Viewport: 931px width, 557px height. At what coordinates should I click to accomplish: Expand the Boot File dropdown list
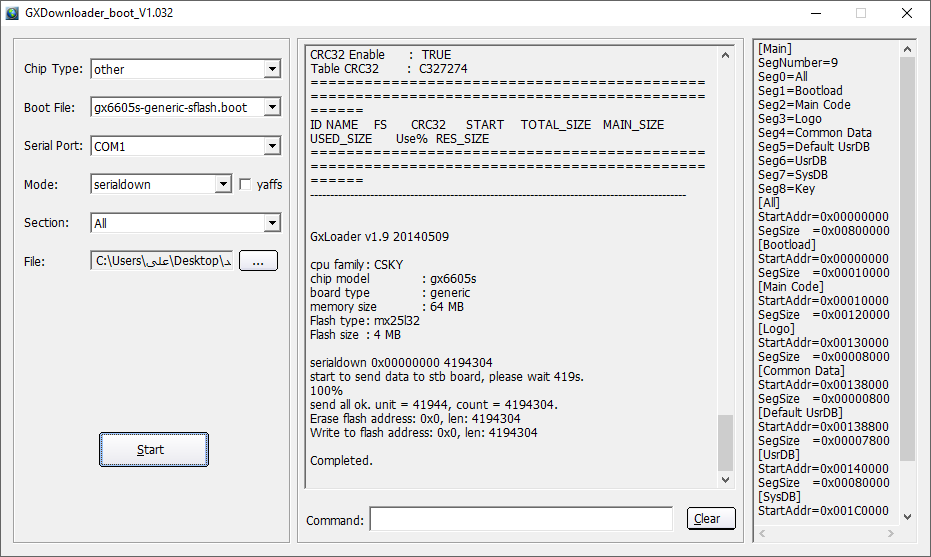tap(272, 107)
